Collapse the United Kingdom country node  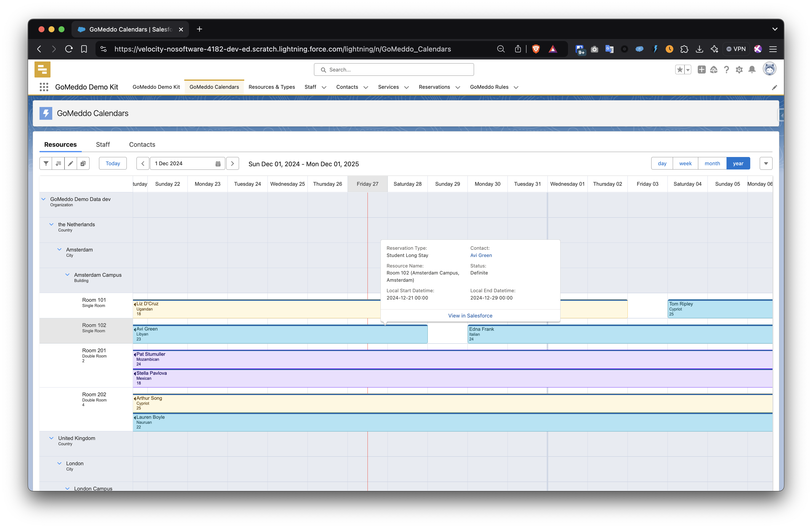coord(51,438)
